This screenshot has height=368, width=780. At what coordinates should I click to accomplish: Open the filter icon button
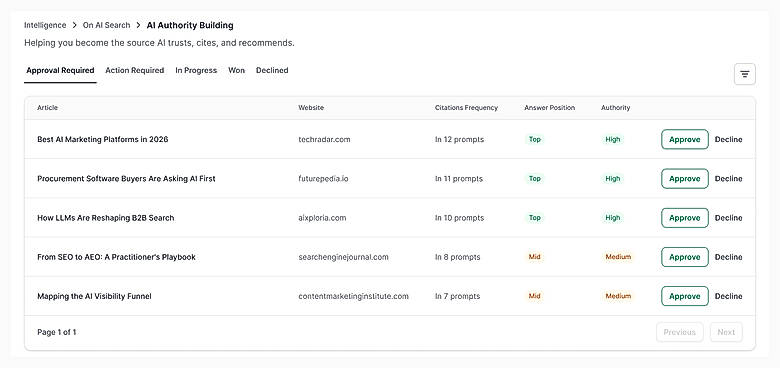coord(745,75)
